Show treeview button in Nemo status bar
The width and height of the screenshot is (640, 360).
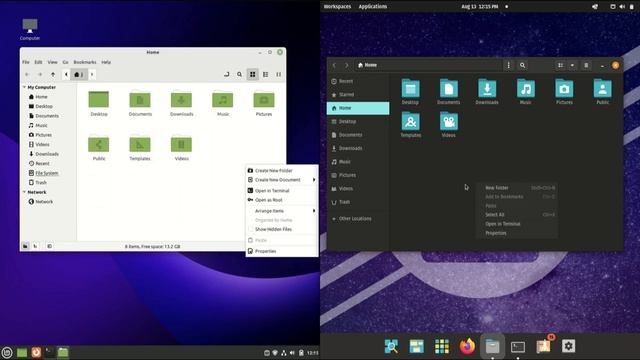(36, 246)
